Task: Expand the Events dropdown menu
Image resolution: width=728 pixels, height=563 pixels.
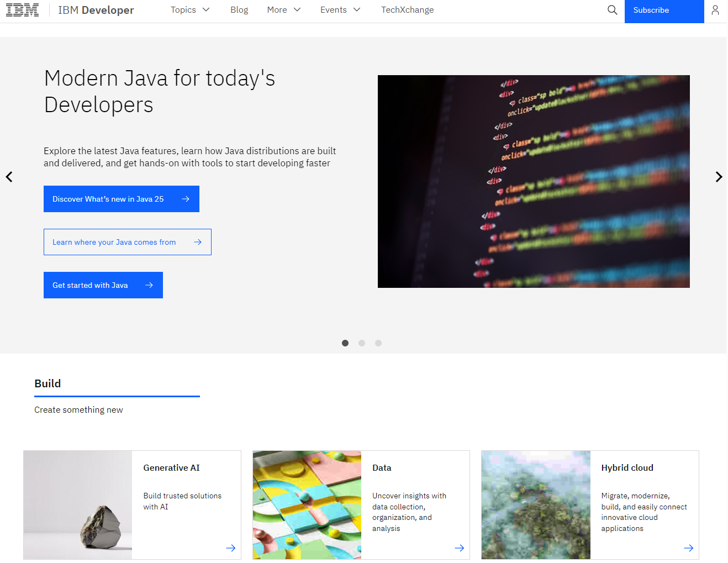Action: (x=340, y=10)
